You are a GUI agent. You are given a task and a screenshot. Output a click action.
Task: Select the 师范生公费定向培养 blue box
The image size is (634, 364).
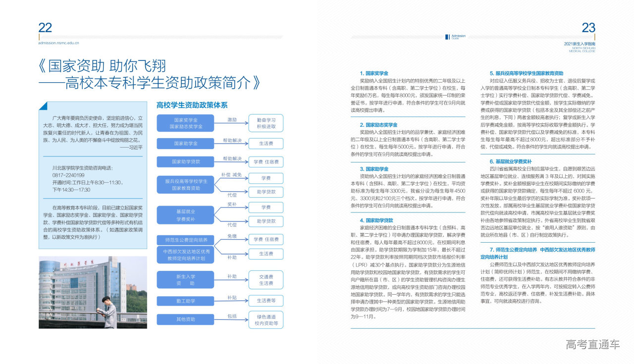(186, 240)
